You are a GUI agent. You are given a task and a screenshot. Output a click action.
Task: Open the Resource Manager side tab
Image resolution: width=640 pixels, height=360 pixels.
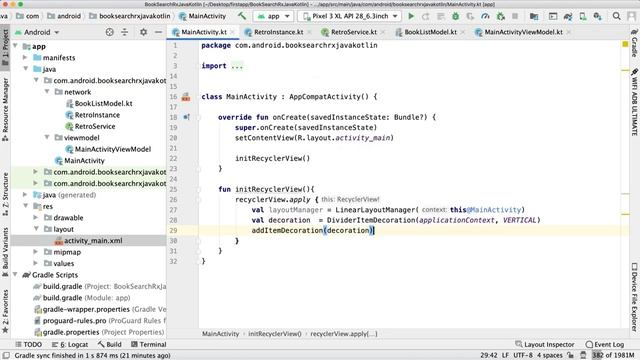5,109
